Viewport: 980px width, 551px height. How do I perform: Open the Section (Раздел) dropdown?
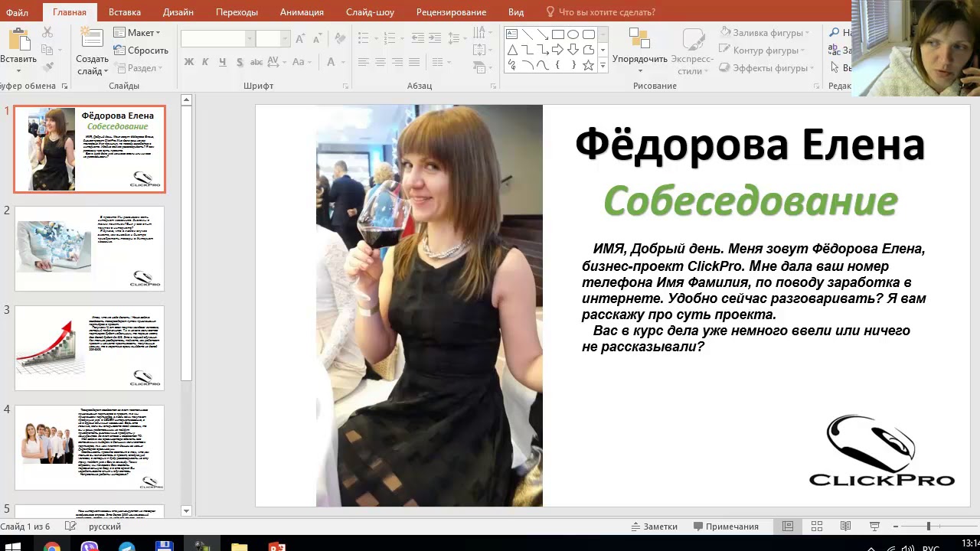point(139,67)
